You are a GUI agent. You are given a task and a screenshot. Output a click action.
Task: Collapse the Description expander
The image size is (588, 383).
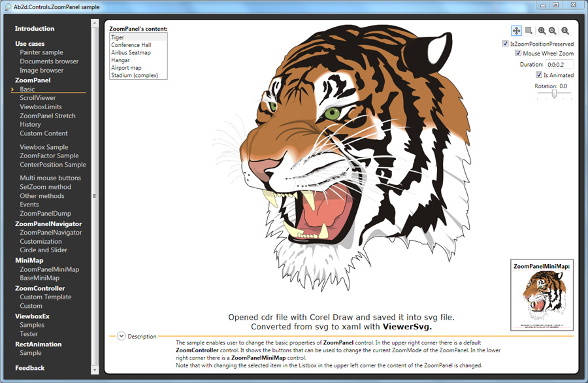click(x=121, y=336)
